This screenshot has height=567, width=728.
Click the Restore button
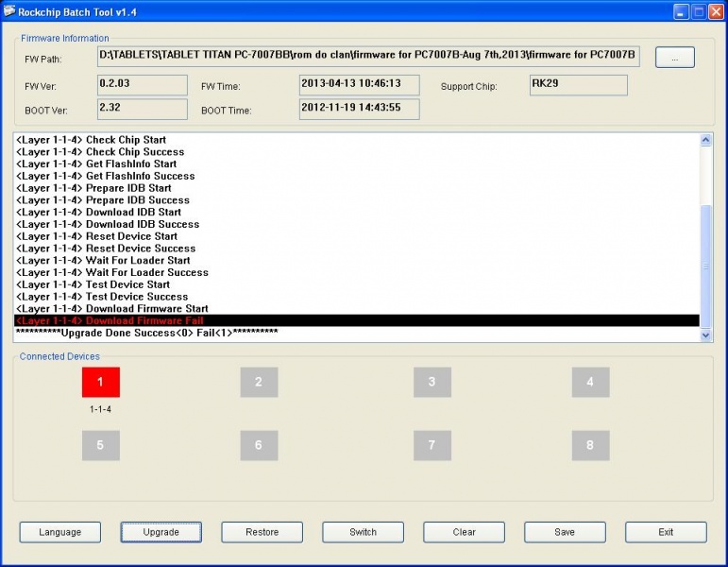262,532
